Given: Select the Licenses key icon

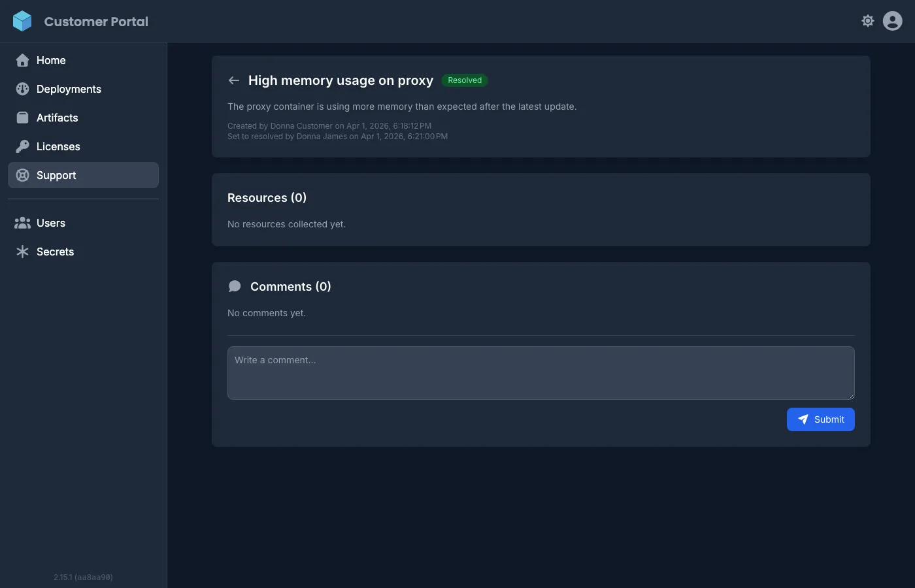Looking at the screenshot, I should [22, 146].
